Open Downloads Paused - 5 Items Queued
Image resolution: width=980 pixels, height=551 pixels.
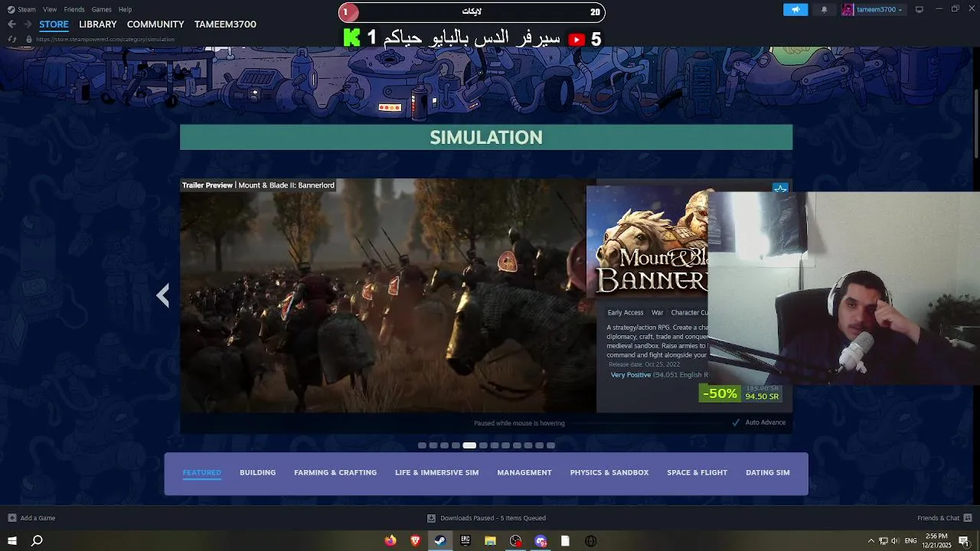(x=493, y=518)
